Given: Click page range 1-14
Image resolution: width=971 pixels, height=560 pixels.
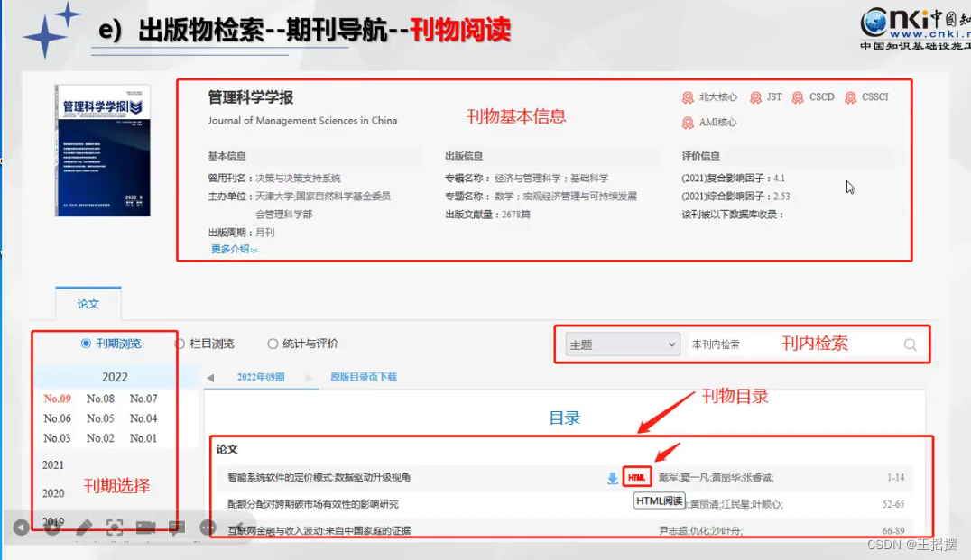Looking at the screenshot, I should coord(895,477).
